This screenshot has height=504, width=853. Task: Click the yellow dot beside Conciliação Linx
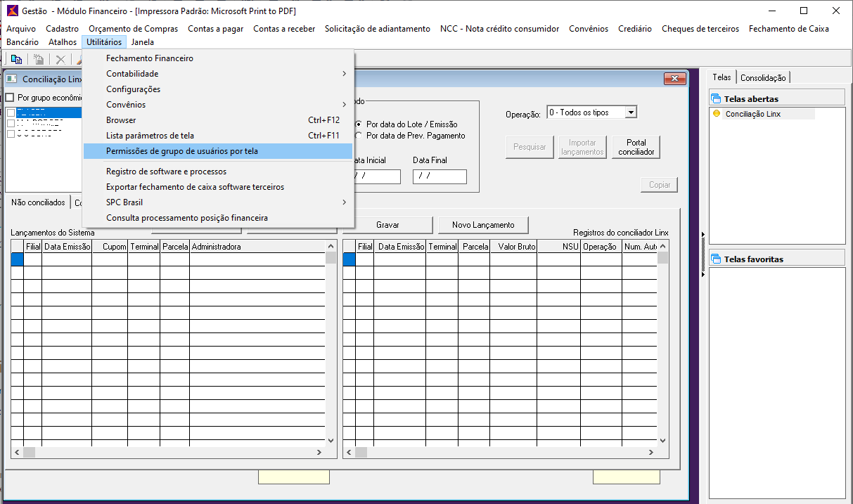tap(717, 113)
